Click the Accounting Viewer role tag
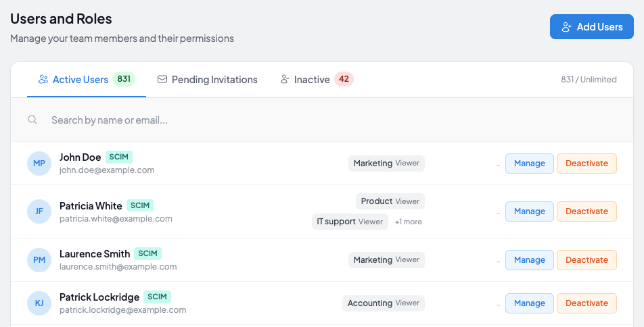 [x=383, y=303]
